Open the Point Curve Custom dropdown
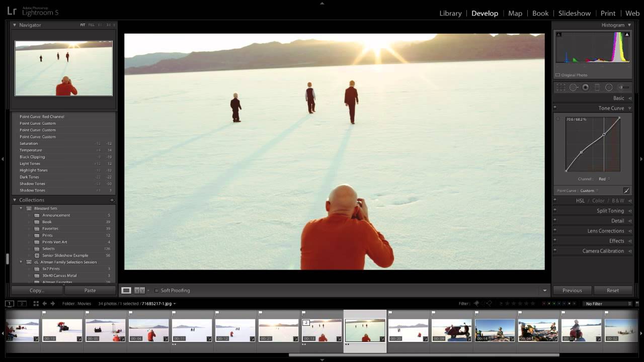This screenshot has width=644, height=362. coord(589,191)
